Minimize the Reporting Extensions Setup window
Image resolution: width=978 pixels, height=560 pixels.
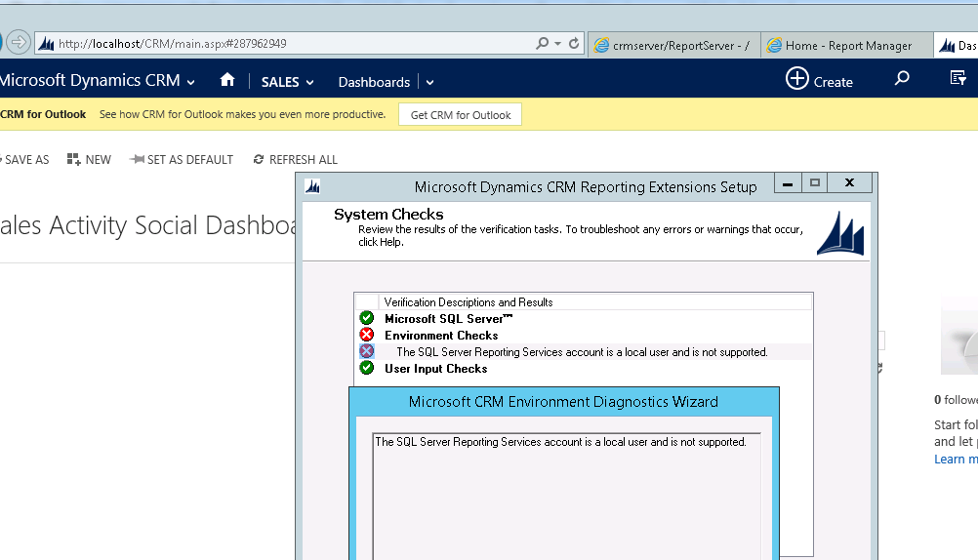click(x=787, y=183)
